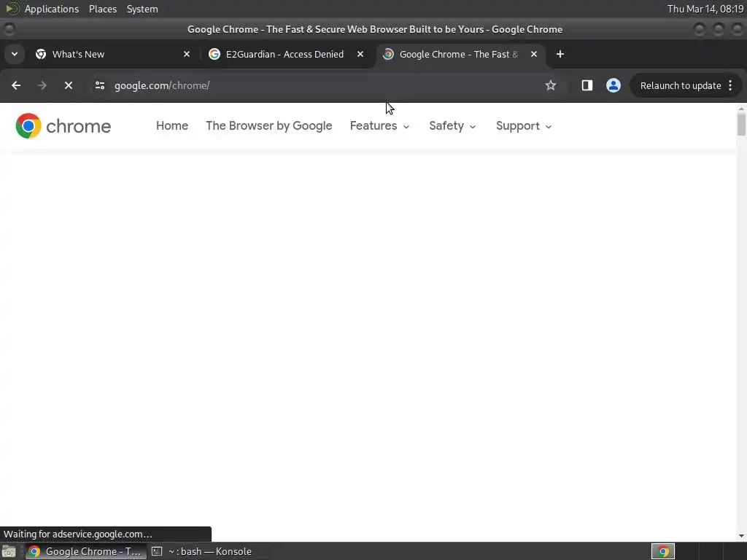The height and width of the screenshot is (560, 747).
Task: Expand the Safety dropdown menu
Action: click(x=452, y=126)
